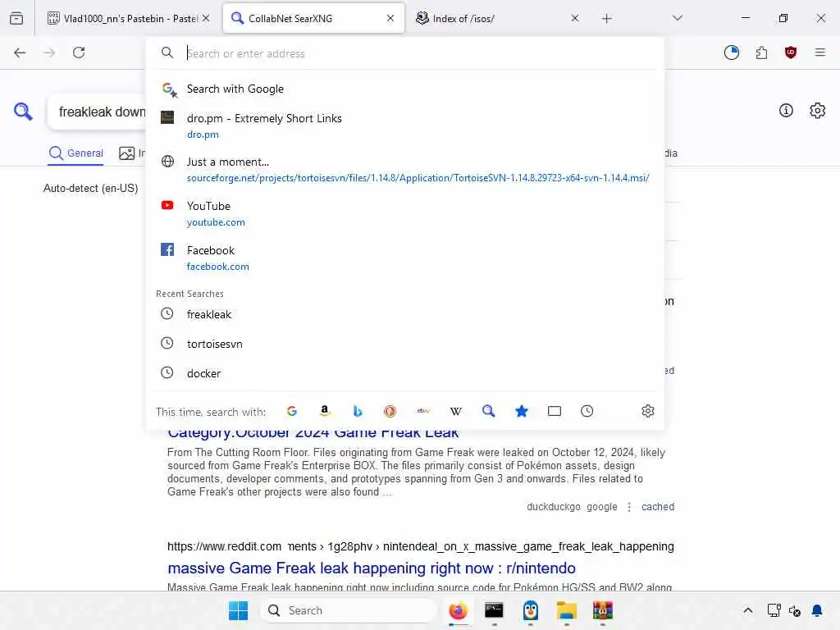Open File Explorer in the taskbar
Viewport: 840px width, 630px height.
click(566, 610)
